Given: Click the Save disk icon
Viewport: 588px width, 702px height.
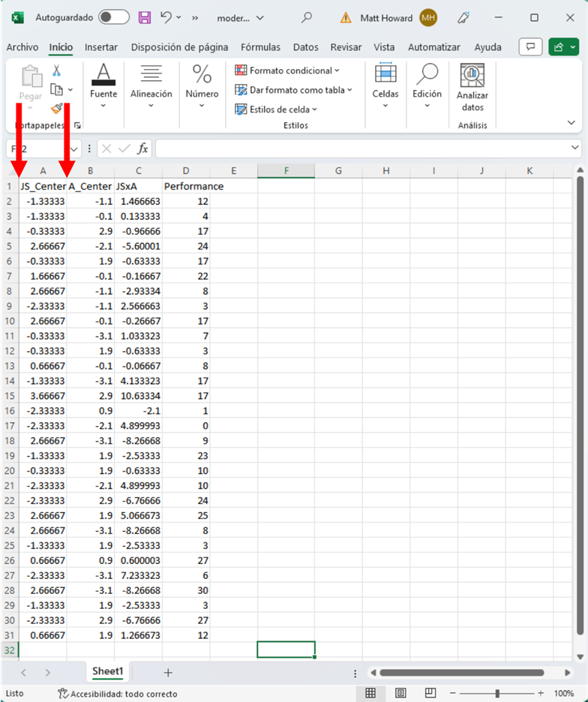Looking at the screenshot, I should 145,17.
